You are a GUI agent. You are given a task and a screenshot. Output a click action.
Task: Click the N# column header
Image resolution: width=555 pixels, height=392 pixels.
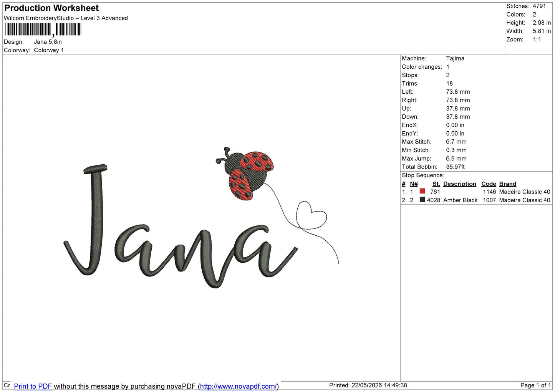click(414, 184)
